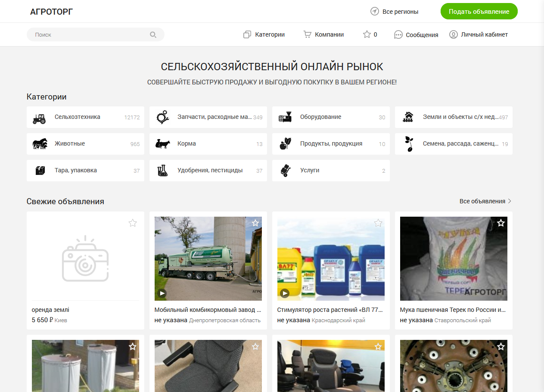Open the Сельхозтехника tractor category
544x392 pixels.
pos(39,118)
